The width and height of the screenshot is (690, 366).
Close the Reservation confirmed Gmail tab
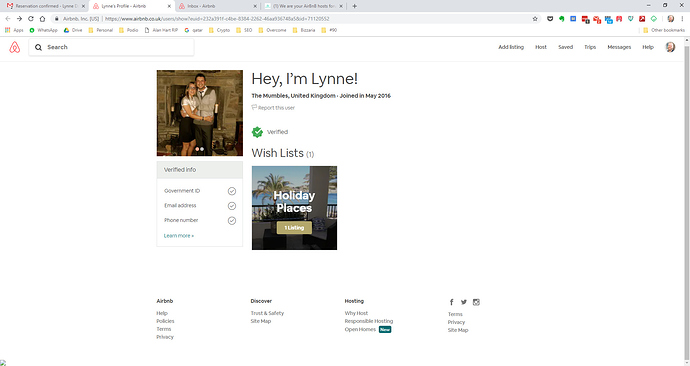click(x=83, y=6)
